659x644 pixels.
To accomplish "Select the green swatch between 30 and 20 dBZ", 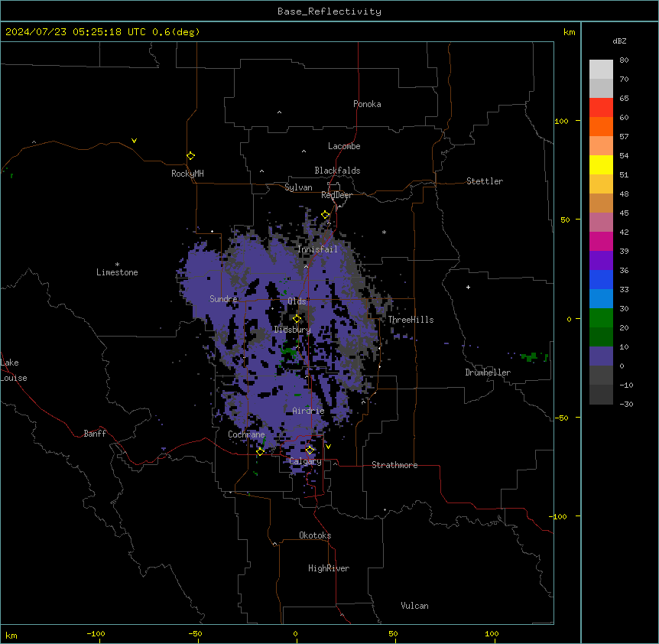I will [x=601, y=318].
